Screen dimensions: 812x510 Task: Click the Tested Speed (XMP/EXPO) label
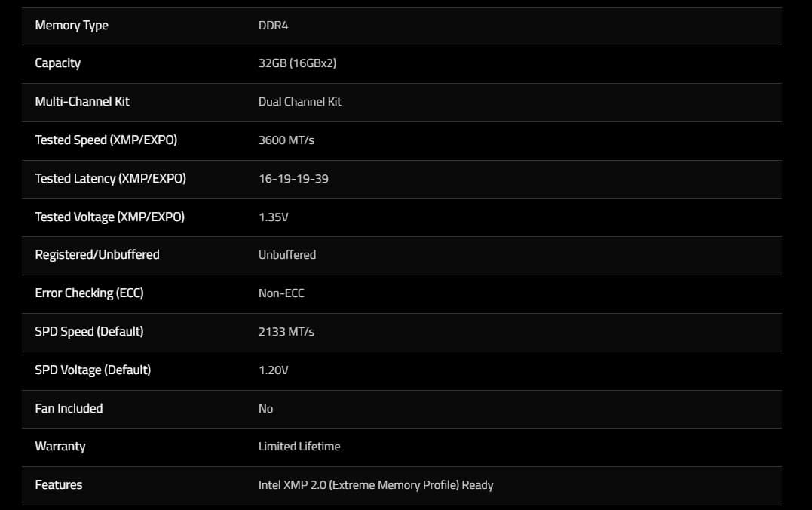click(x=106, y=140)
